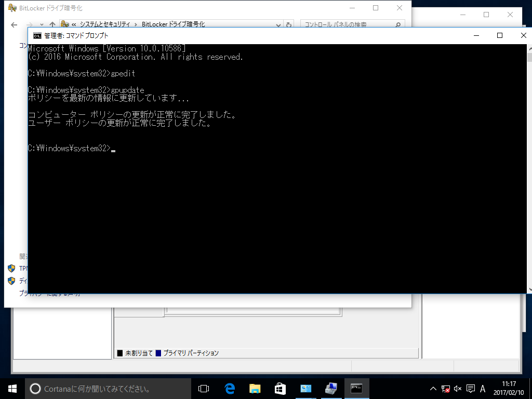Show hidden system tray icons
This screenshot has width=532, height=399.
coord(433,389)
